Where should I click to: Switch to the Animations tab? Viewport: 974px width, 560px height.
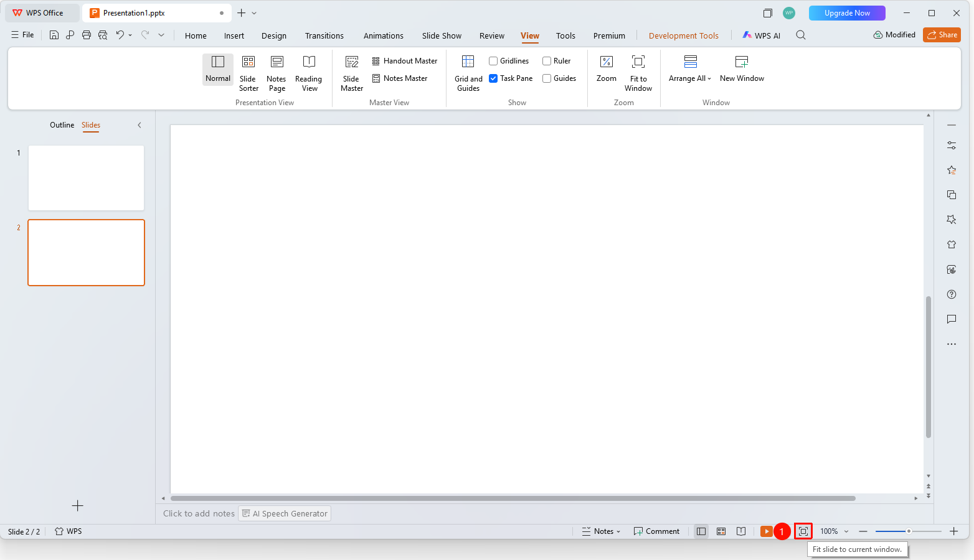pos(384,36)
